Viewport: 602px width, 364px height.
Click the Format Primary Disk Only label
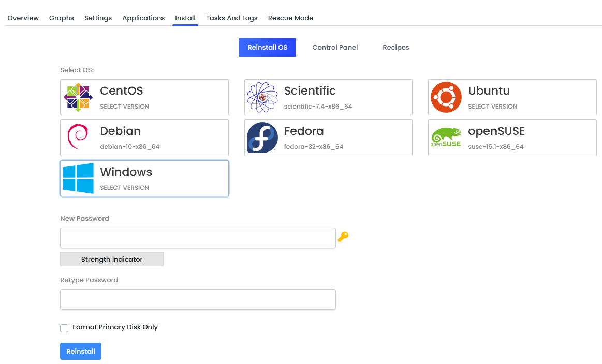(115, 327)
